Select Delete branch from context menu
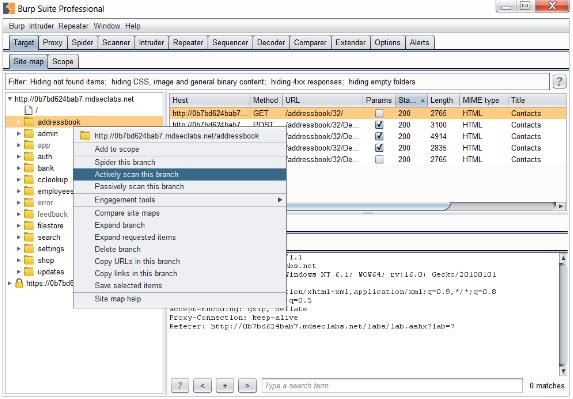This screenshot has width=573, height=399. (180, 249)
